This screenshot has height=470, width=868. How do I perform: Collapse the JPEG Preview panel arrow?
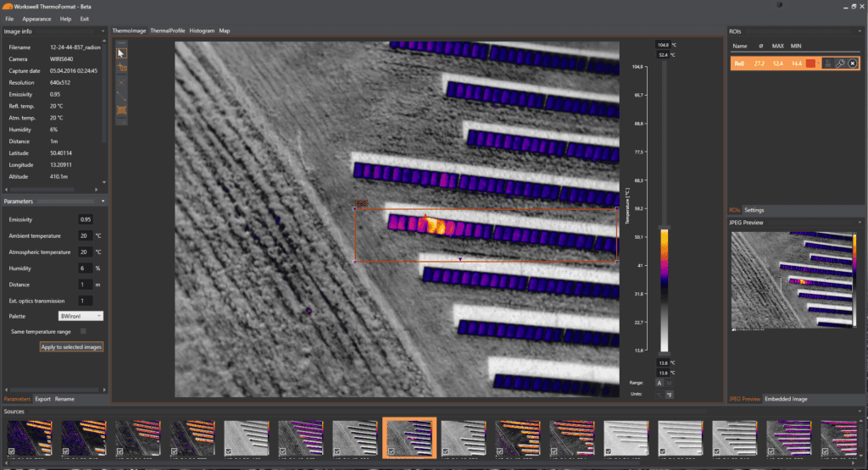pos(860,222)
